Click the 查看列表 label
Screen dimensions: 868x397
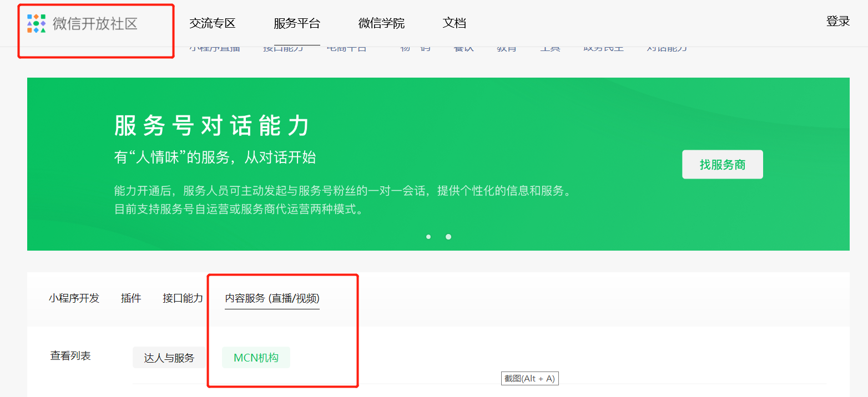tap(70, 356)
